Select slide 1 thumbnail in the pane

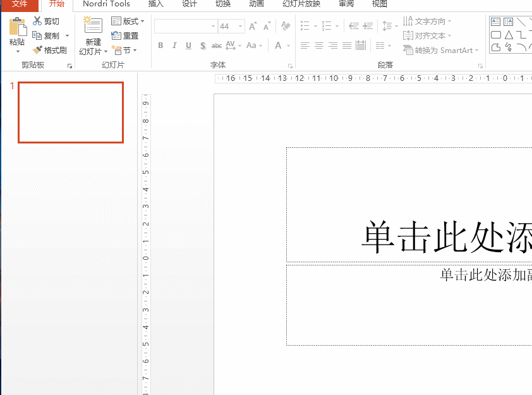point(70,112)
